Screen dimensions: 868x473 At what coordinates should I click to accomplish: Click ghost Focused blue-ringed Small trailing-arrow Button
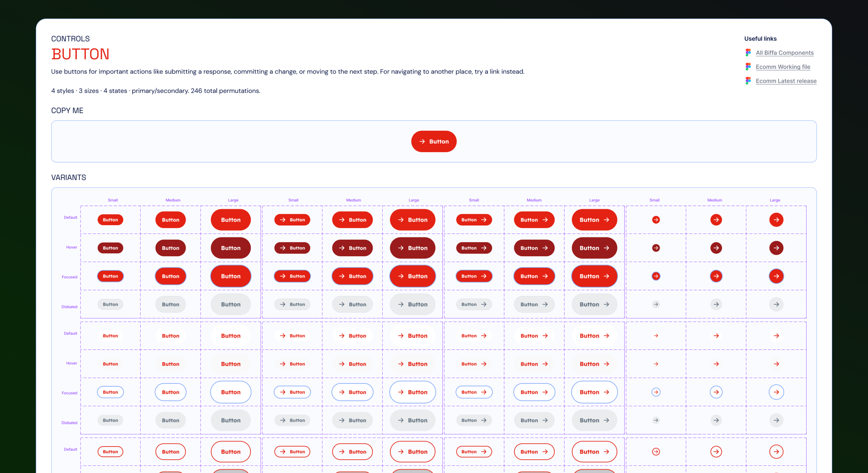coord(474,392)
